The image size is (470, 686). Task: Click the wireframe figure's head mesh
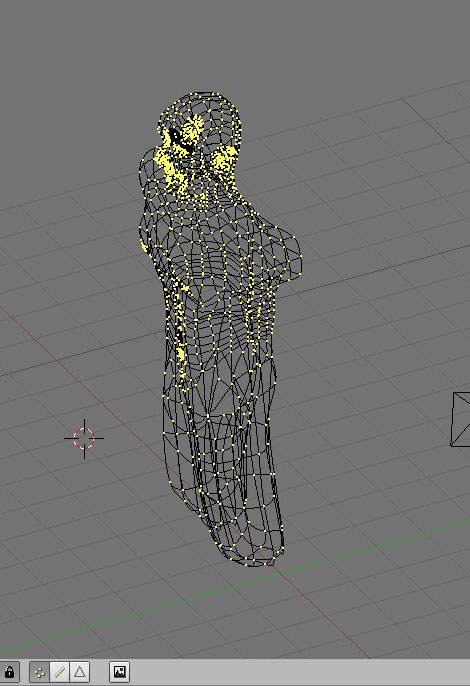click(199, 140)
